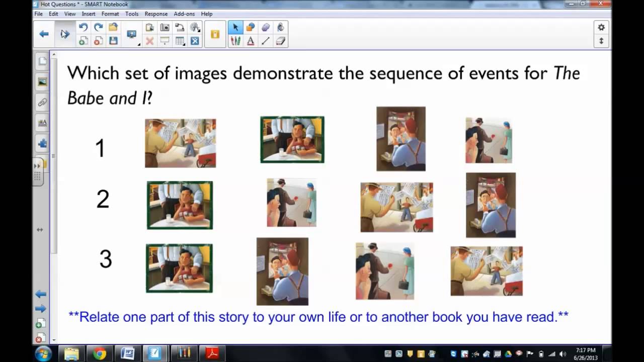Image resolution: width=644 pixels, height=362 pixels.
Task: Move sidebar to the other side
Action: (x=40, y=230)
